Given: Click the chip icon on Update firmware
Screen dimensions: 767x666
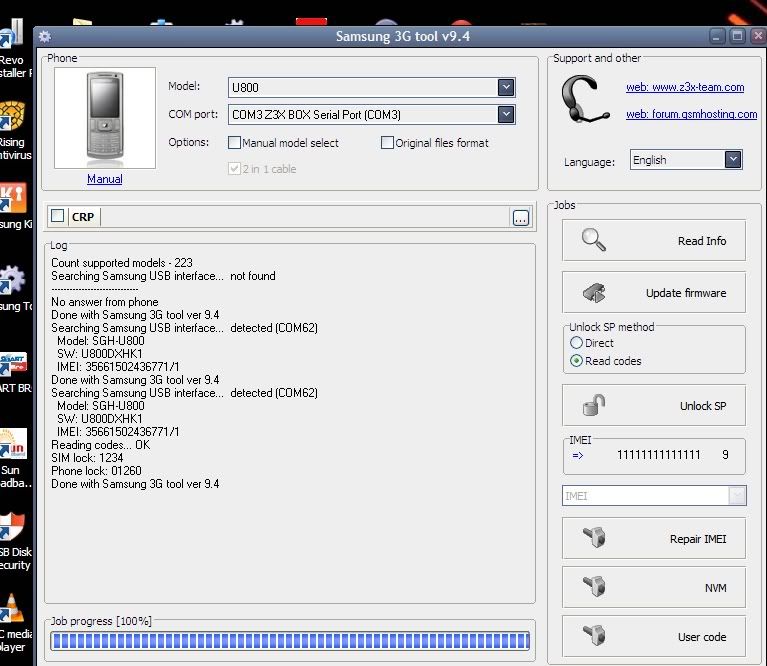Looking at the screenshot, I should (x=594, y=293).
